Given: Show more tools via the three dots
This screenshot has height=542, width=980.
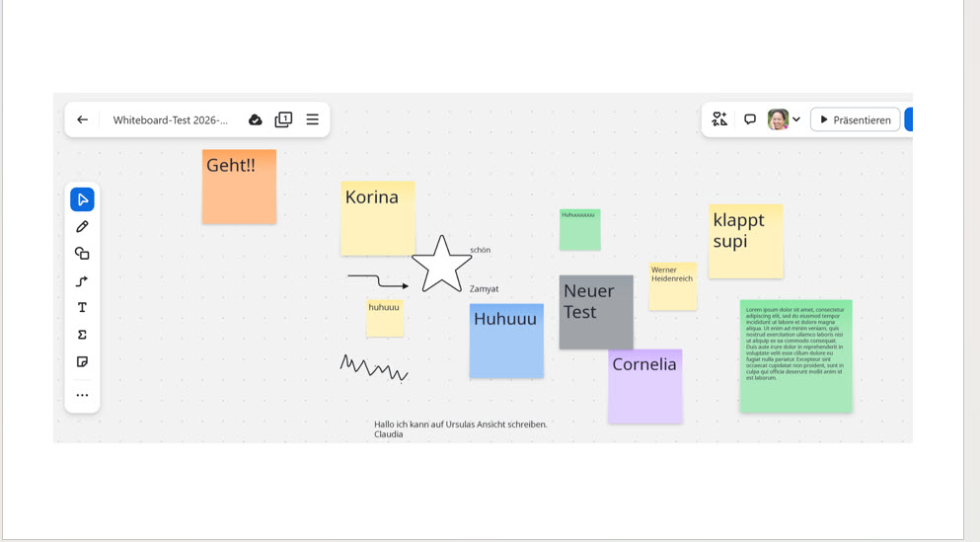Looking at the screenshot, I should point(82,395).
